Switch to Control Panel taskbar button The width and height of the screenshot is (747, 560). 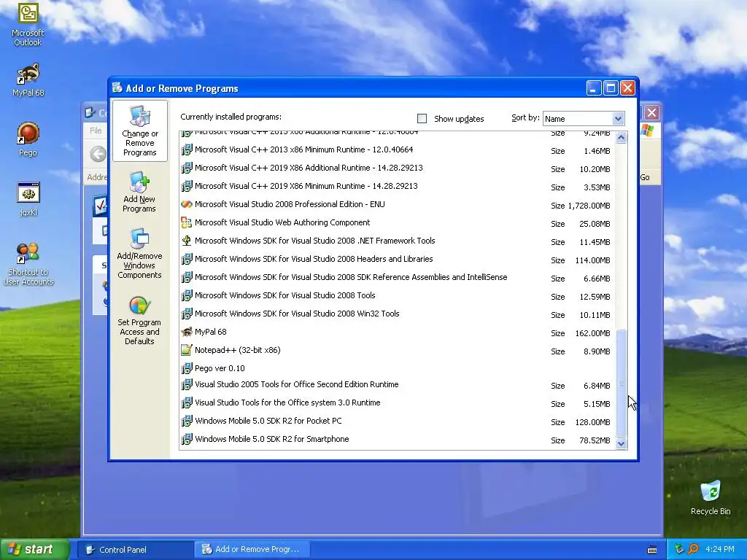(136, 550)
